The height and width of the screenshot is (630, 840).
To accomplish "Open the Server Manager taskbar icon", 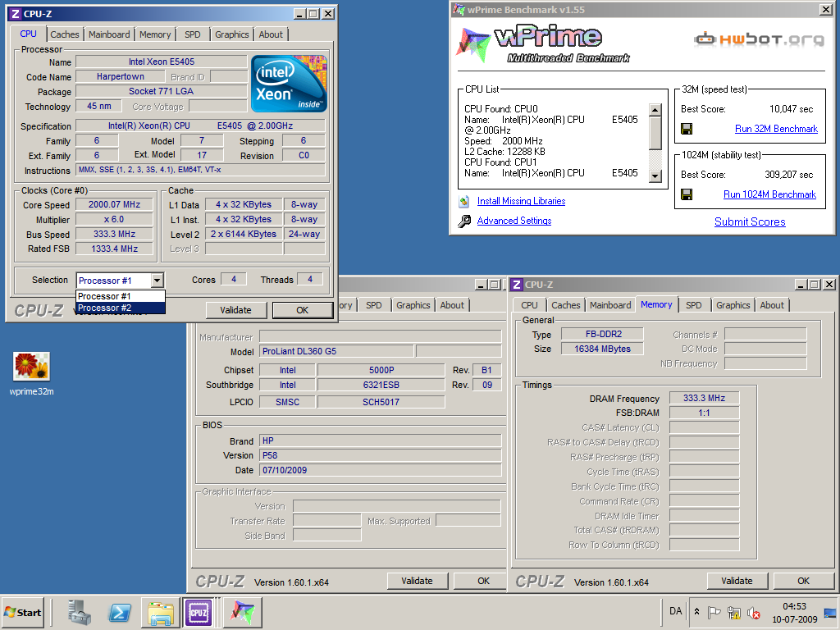I will 80,612.
